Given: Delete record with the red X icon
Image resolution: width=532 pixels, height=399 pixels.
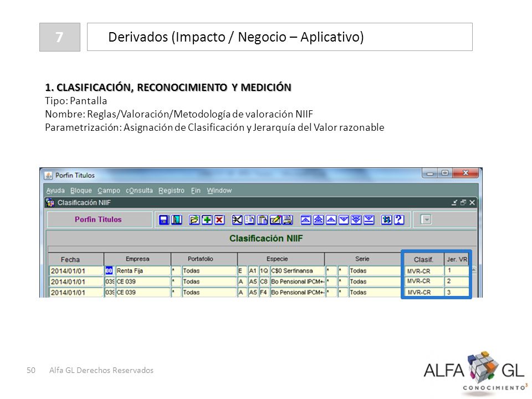Looking at the screenshot, I should tap(219, 220).
